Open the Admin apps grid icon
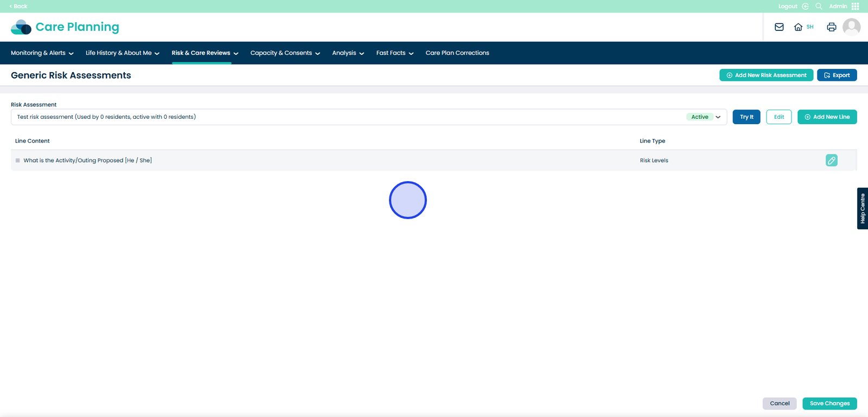This screenshot has width=868, height=417. click(856, 7)
